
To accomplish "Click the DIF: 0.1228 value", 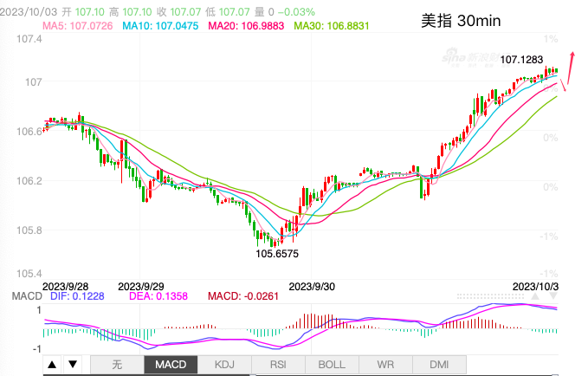I will [77, 296].
